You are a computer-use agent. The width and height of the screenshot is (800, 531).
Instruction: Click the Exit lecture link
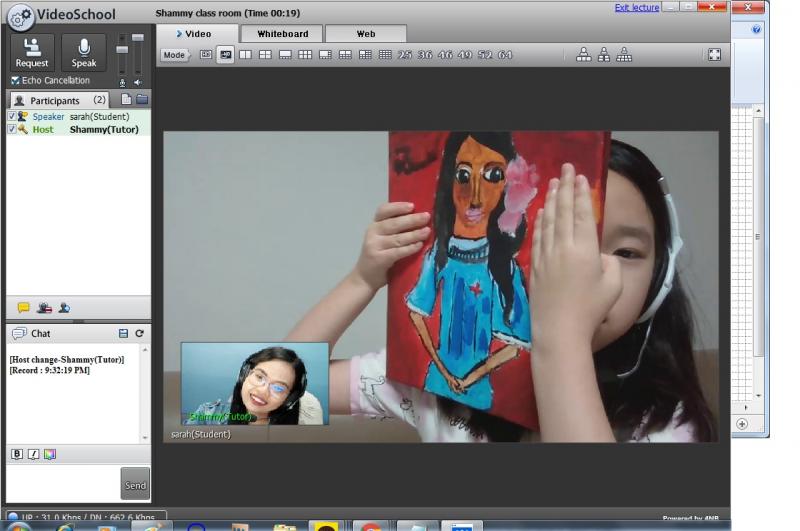636,8
